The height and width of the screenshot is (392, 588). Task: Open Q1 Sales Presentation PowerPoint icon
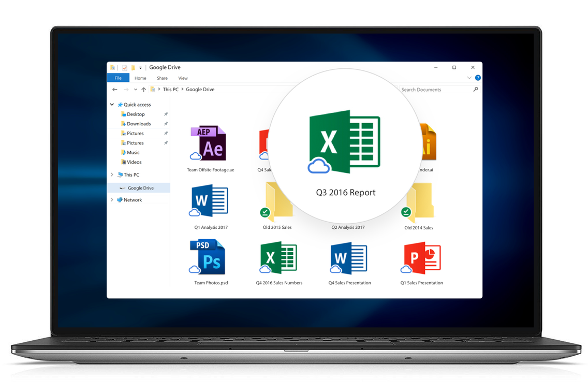tap(421, 258)
